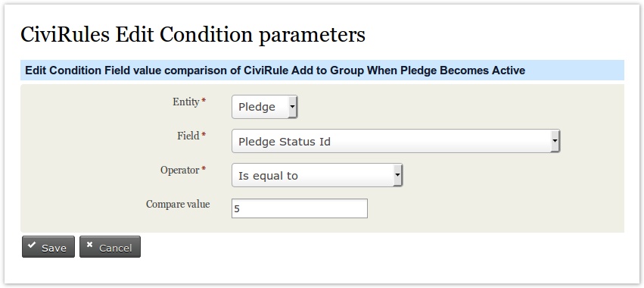Click the Operator label text
Screen dimensions: 644x288
pos(180,170)
